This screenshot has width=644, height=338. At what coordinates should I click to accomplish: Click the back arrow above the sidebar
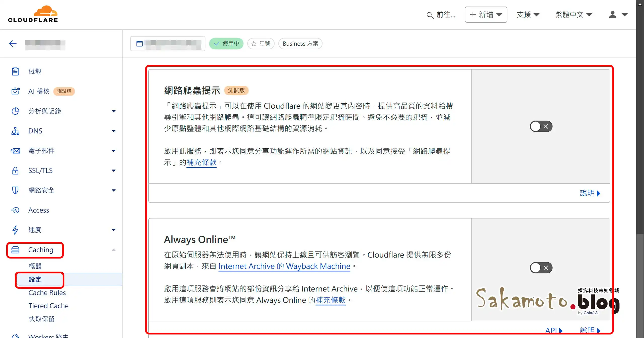pos(13,43)
